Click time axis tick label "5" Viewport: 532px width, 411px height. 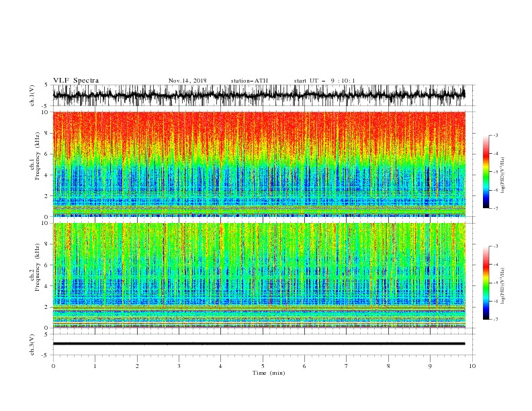(263, 366)
